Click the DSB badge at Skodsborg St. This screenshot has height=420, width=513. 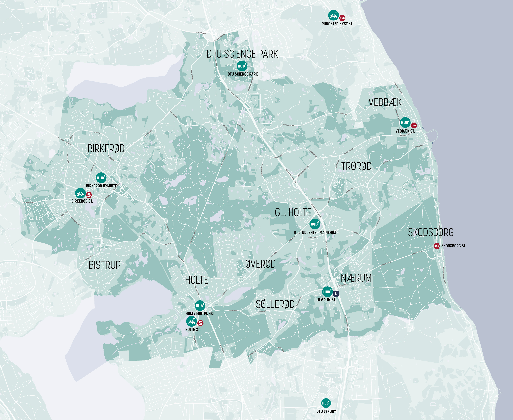click(437, 246)
